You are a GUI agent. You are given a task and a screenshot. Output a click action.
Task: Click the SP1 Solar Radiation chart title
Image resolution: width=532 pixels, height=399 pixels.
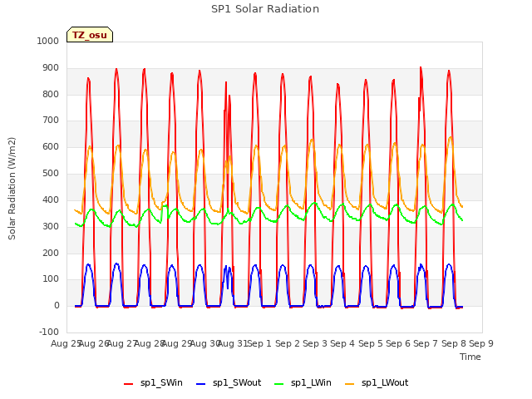265,9
